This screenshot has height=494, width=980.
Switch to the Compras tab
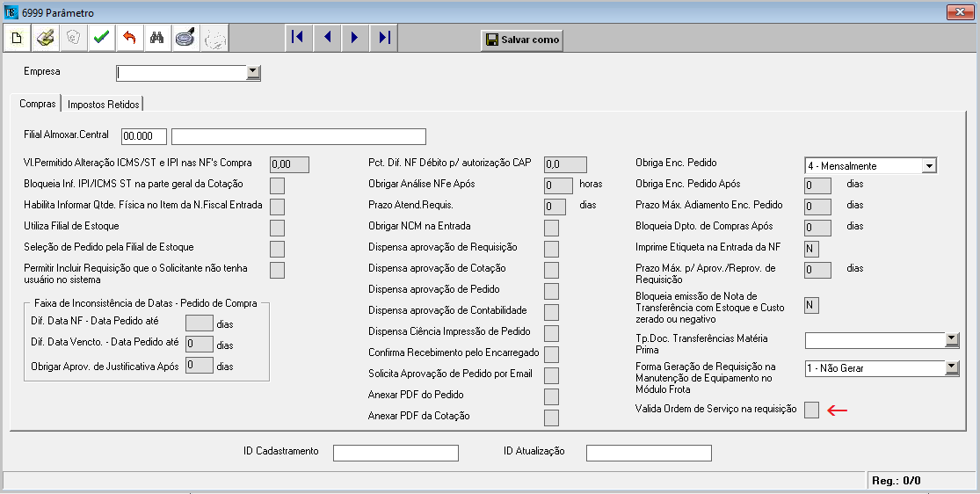pyautogui.click(x=38, y=104)
